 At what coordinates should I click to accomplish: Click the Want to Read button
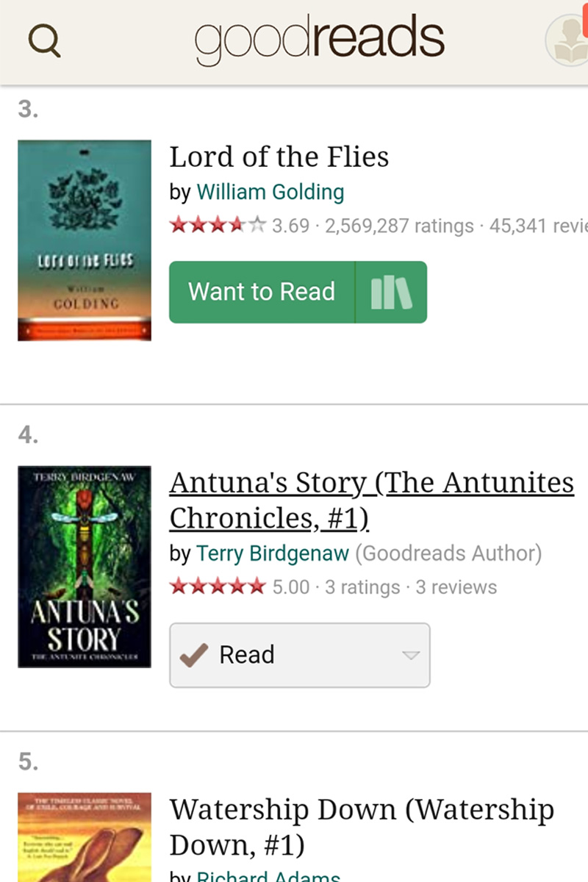pos(261,292)
